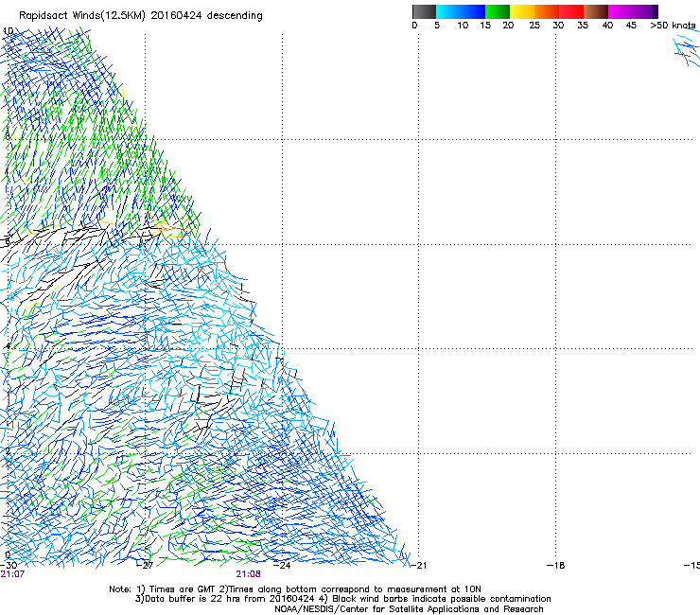700x615 pixels.
Task: Click the red 30-35 knots legend segment
Action: point(571,11)
